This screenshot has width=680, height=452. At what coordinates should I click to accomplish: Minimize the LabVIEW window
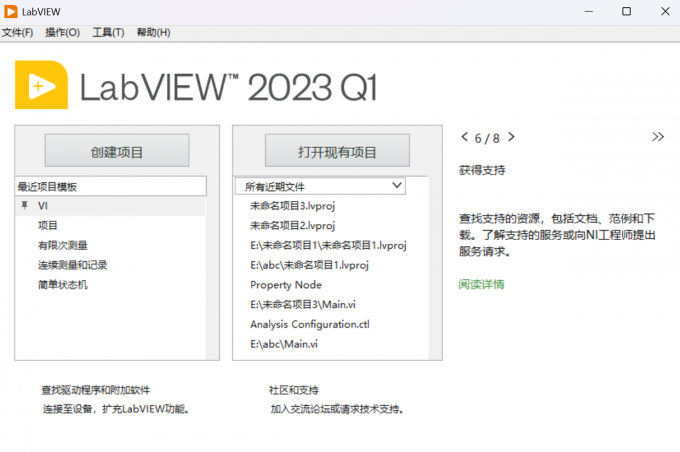[x=588, y=12]
